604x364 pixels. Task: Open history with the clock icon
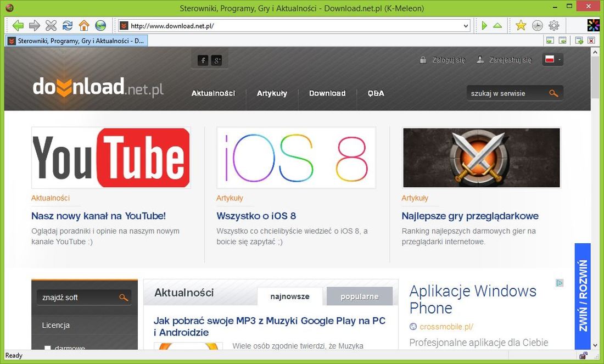click(x=538, y=26)
